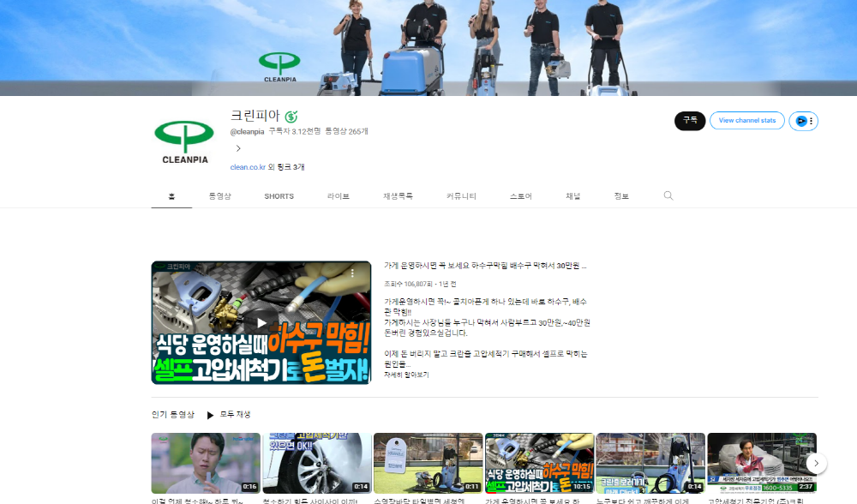Screen dimensions: 857x504
Task: Switch to the 동영상 tab
Action: [x=219, y=196]
